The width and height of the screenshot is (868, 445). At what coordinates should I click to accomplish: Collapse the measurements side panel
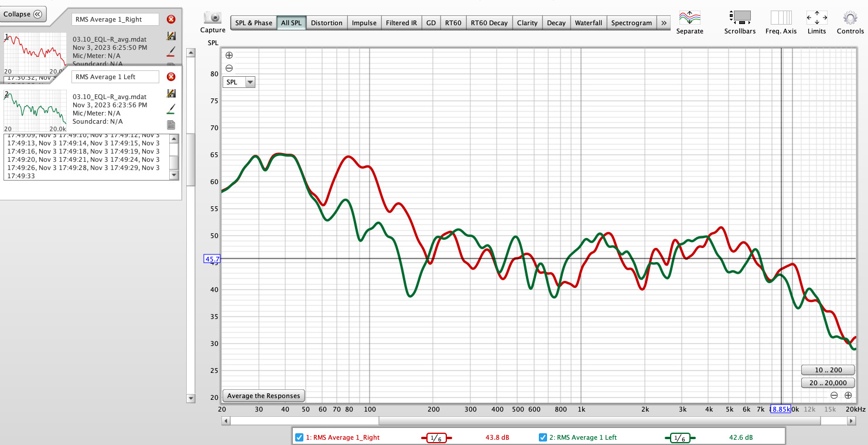(x=23, y=14)
